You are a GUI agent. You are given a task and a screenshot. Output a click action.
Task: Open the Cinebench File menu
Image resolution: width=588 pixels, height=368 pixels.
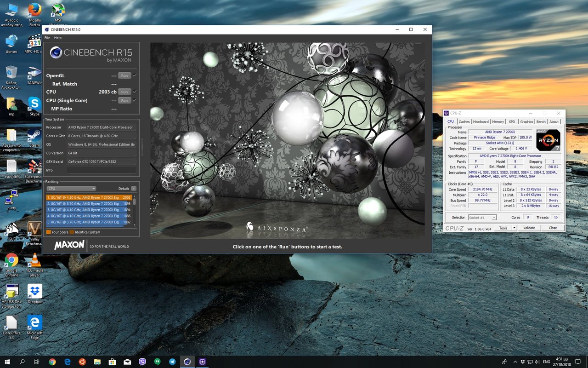(x=47, y=38)
